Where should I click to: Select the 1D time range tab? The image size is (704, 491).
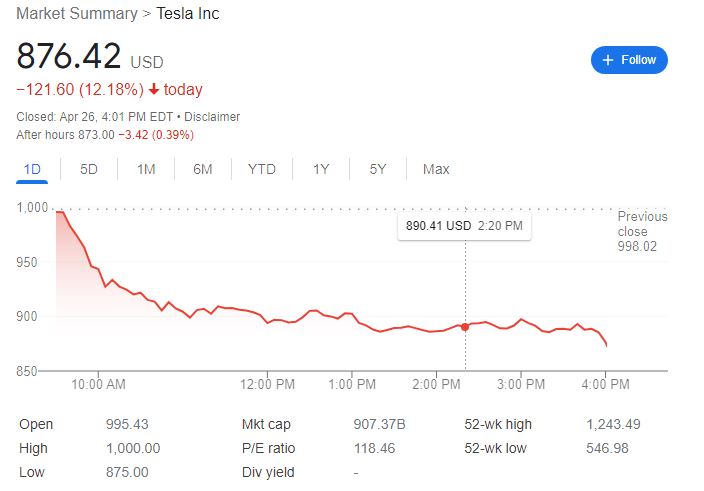pos(32,169)
